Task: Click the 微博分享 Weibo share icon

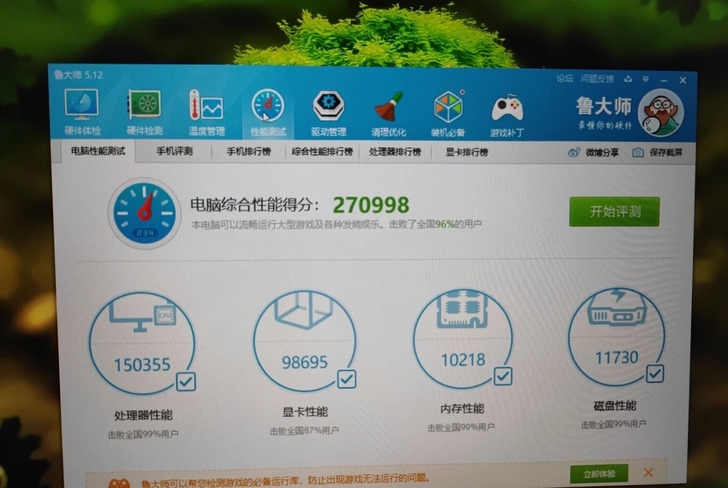Action: (574, 152)
